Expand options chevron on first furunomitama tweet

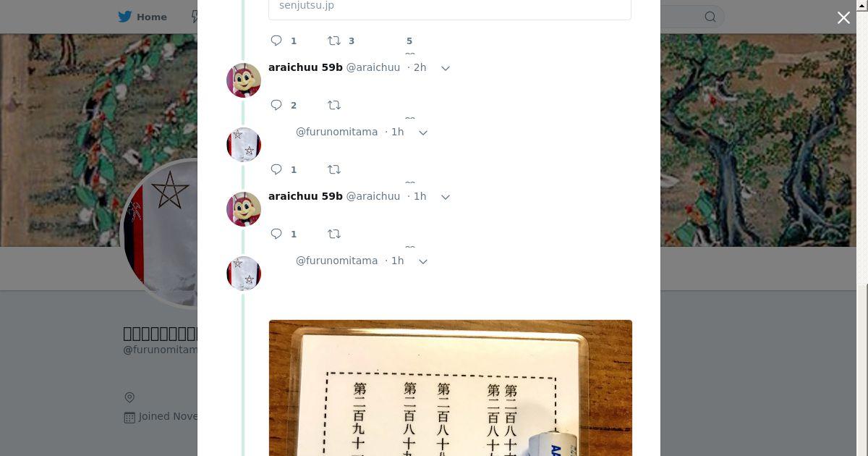423,132
